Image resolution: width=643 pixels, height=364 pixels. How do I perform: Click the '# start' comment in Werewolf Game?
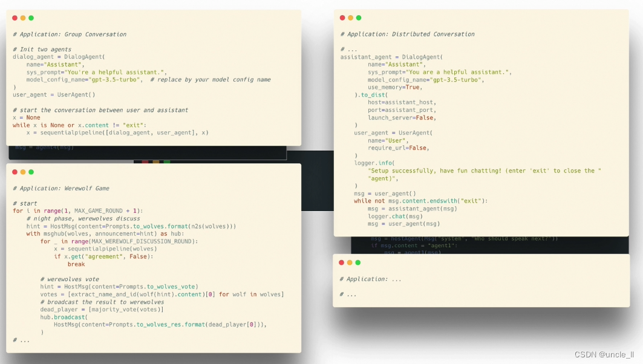(x=25, y=203)
